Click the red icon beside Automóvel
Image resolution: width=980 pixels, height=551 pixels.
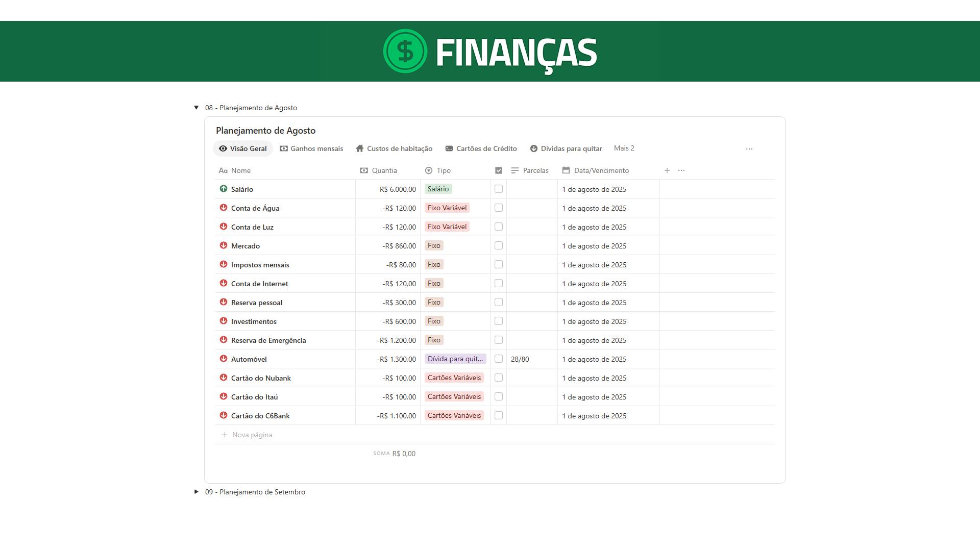click(224, 359)
